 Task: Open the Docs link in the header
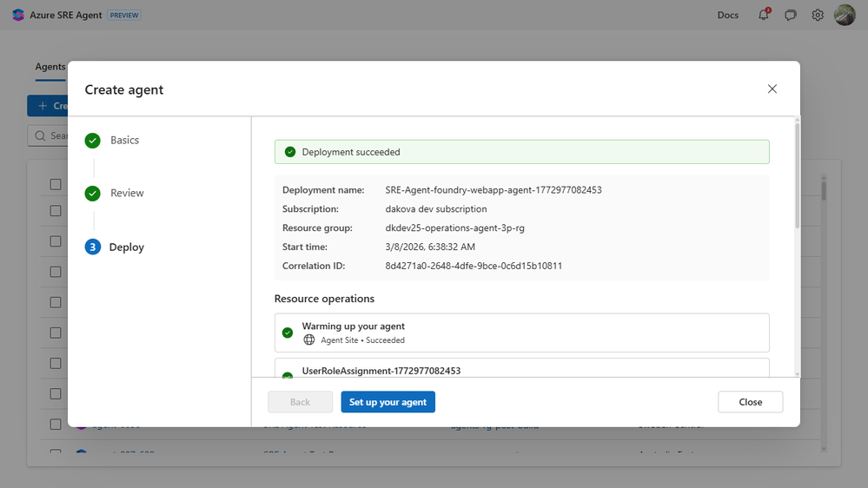(727, 15)
